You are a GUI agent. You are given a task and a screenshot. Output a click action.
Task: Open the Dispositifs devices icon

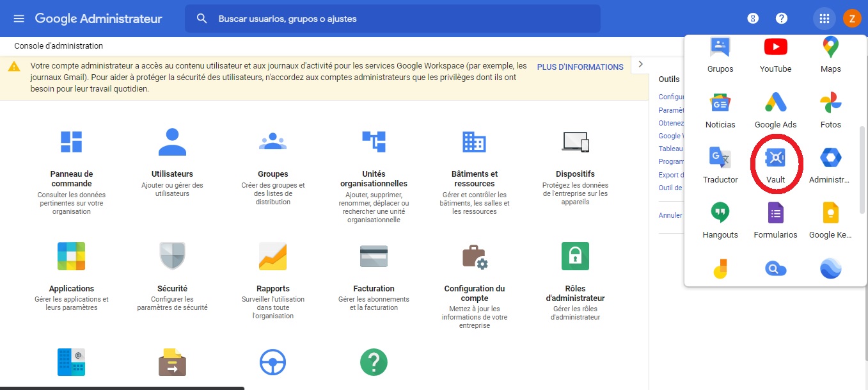coord(575,142)
